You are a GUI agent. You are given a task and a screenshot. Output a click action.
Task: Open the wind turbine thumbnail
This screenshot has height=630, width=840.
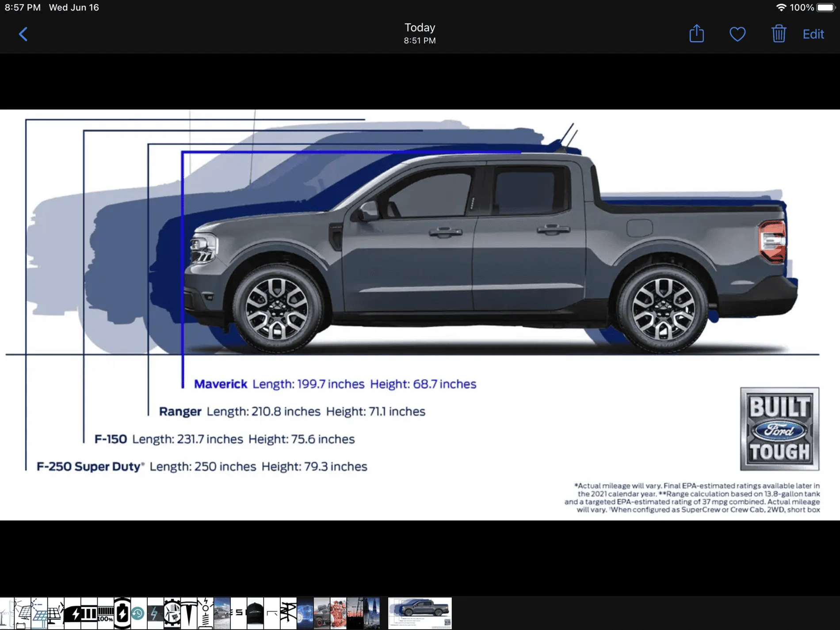[7, 614]
